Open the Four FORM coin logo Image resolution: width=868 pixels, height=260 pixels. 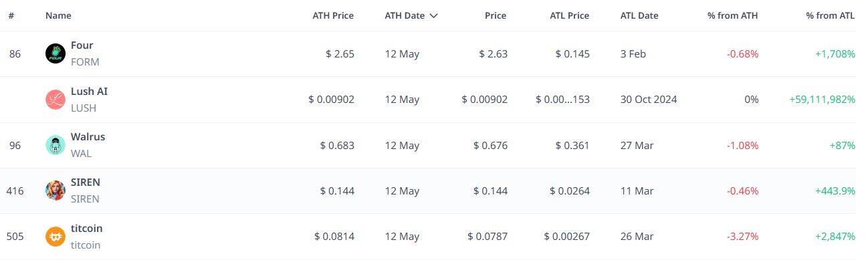coord(55,53)
